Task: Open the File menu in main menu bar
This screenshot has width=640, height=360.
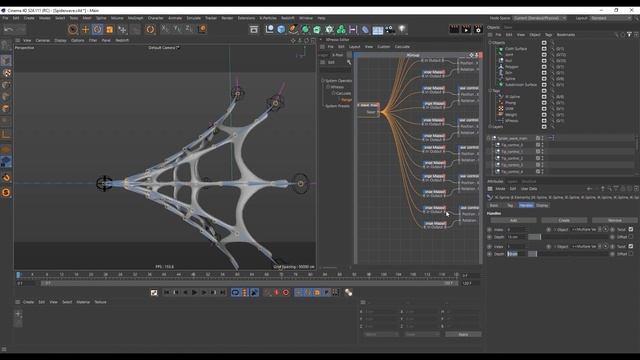Action: (x=5, y=18)
